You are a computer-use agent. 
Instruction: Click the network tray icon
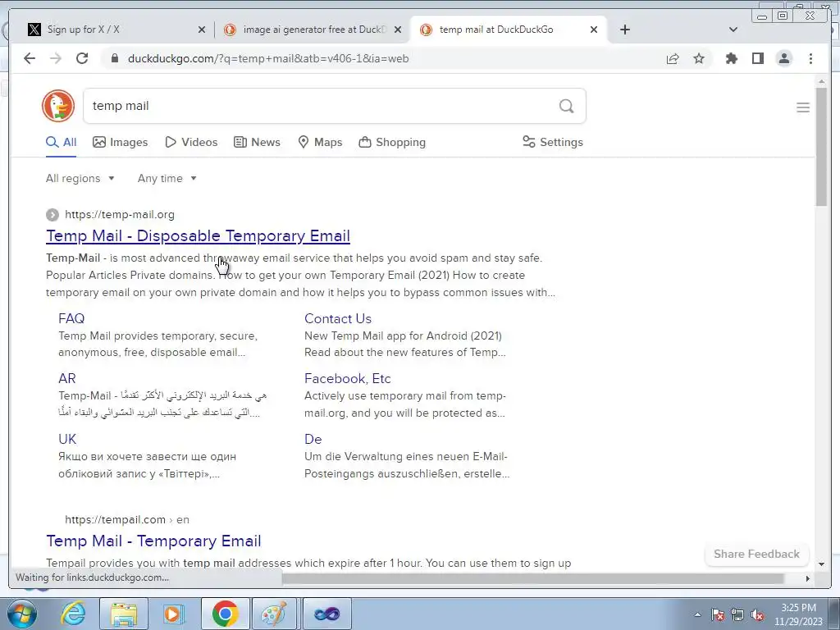pyautogui.click(x=737, y=614)
